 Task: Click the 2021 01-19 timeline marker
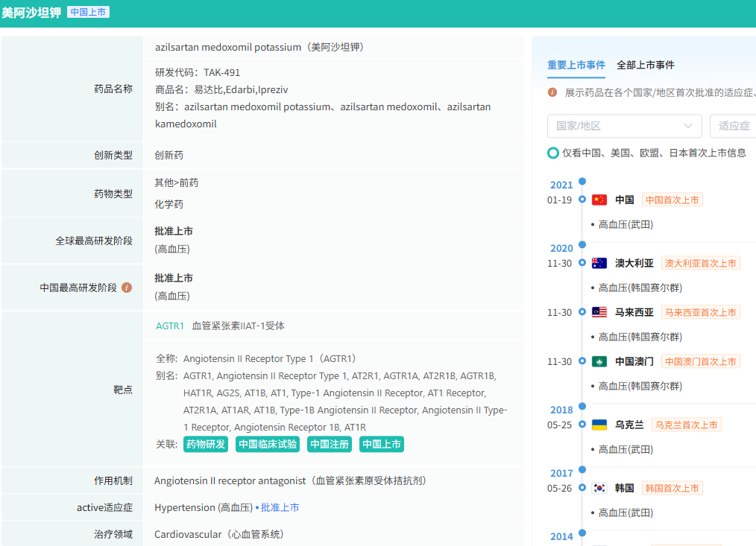582,200
